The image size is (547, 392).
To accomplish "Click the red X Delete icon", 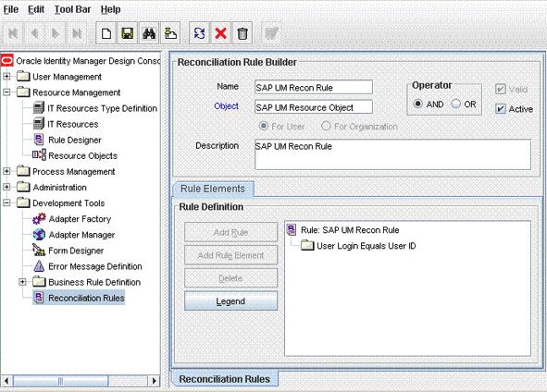I will pos(221,33).
